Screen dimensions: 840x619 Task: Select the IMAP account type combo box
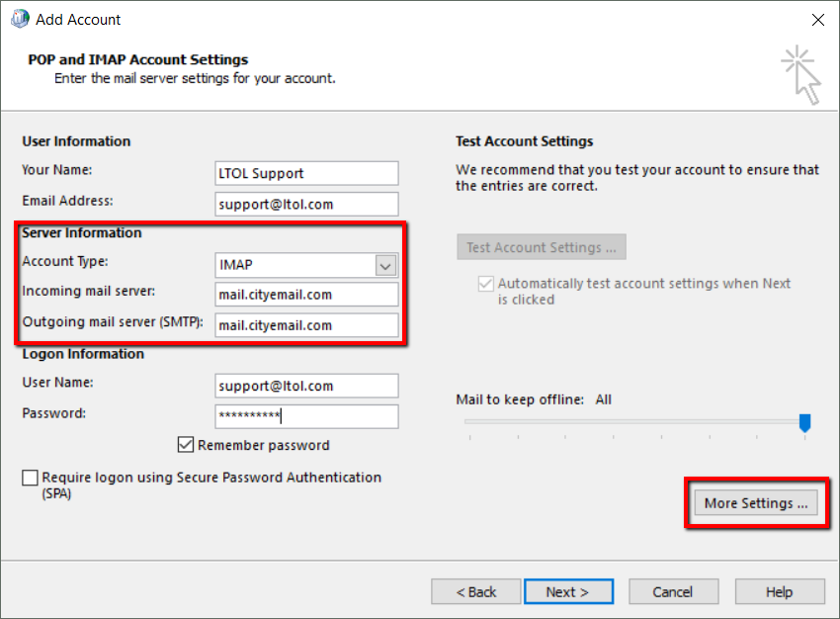(x=296, y=265)
